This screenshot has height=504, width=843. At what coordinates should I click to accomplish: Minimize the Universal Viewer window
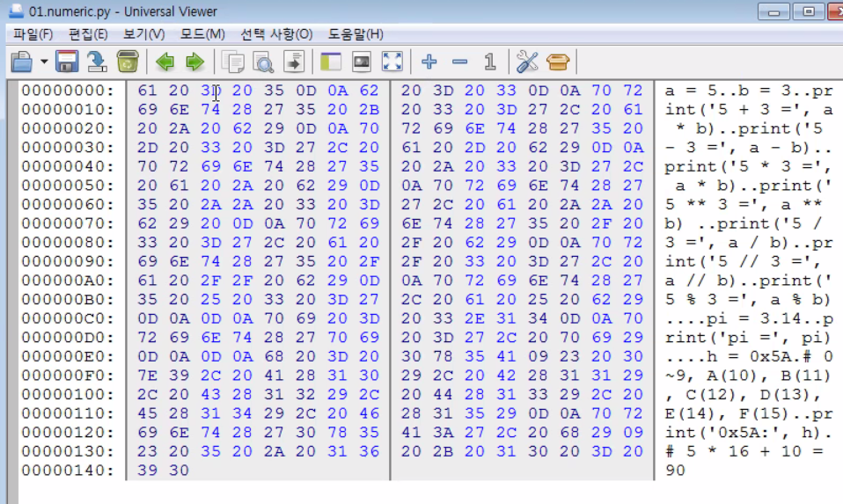773,11
